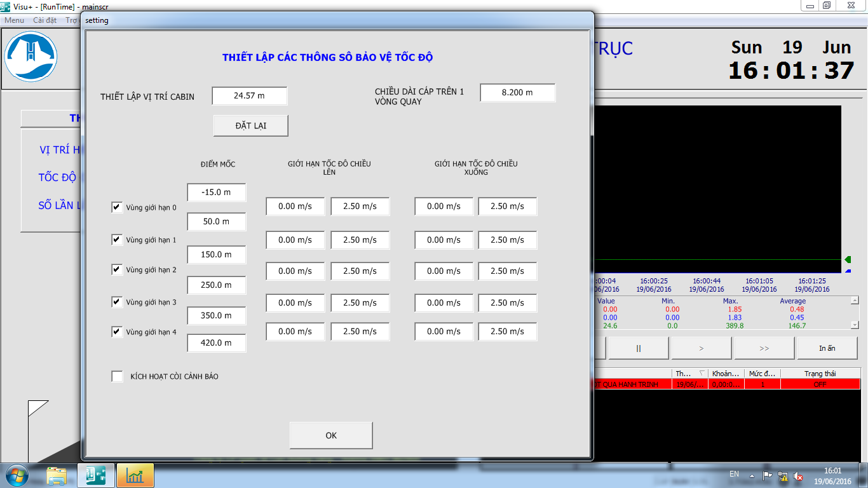
Task: Click the network status tray icon
Action: (783, 476)
